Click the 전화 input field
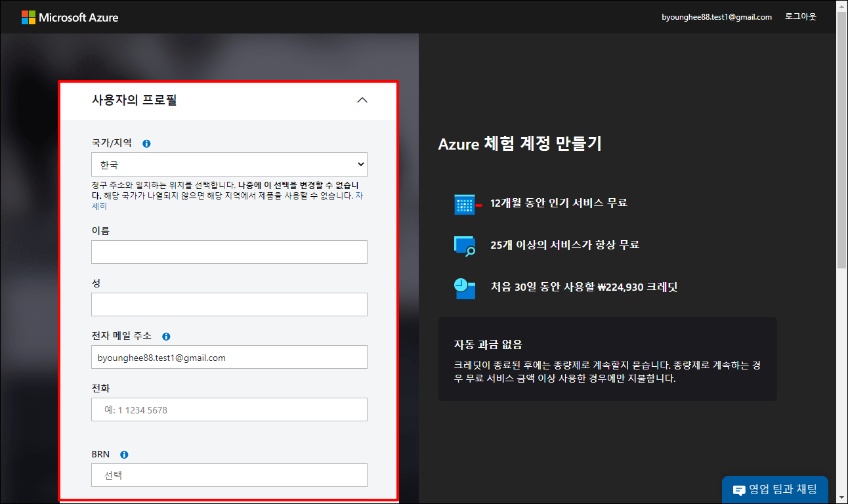The width and height of the screenshot is (848, 504). (229, 409)
